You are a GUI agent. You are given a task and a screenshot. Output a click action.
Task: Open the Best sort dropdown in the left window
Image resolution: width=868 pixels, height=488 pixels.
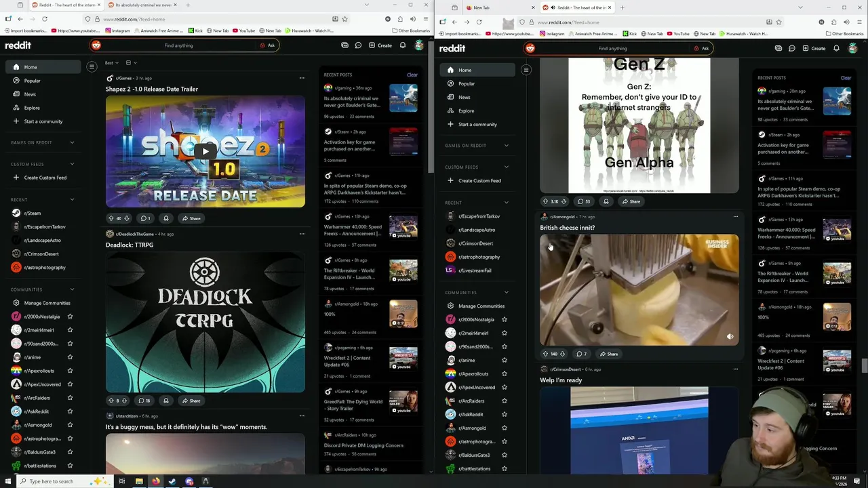[x=112, y=63]
